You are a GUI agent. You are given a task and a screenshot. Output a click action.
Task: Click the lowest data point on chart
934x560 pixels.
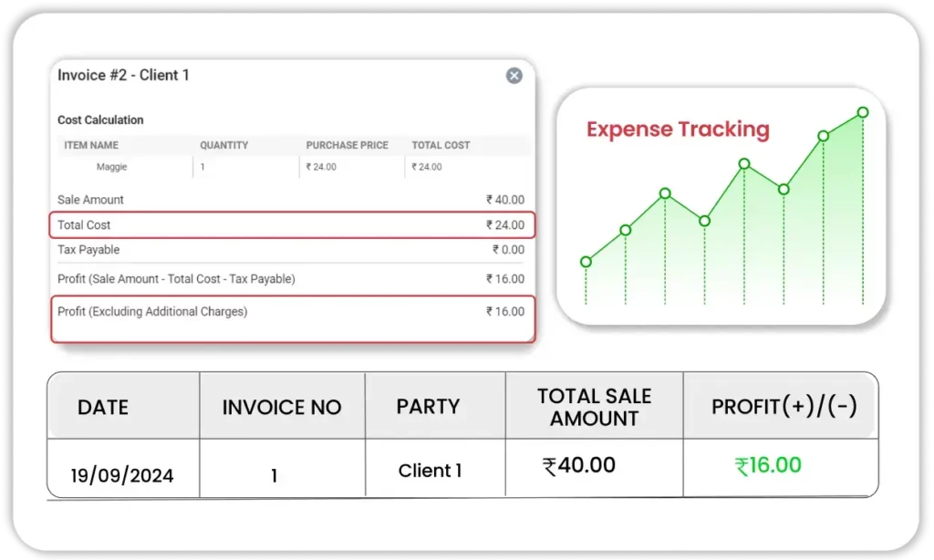pos(586,262)
